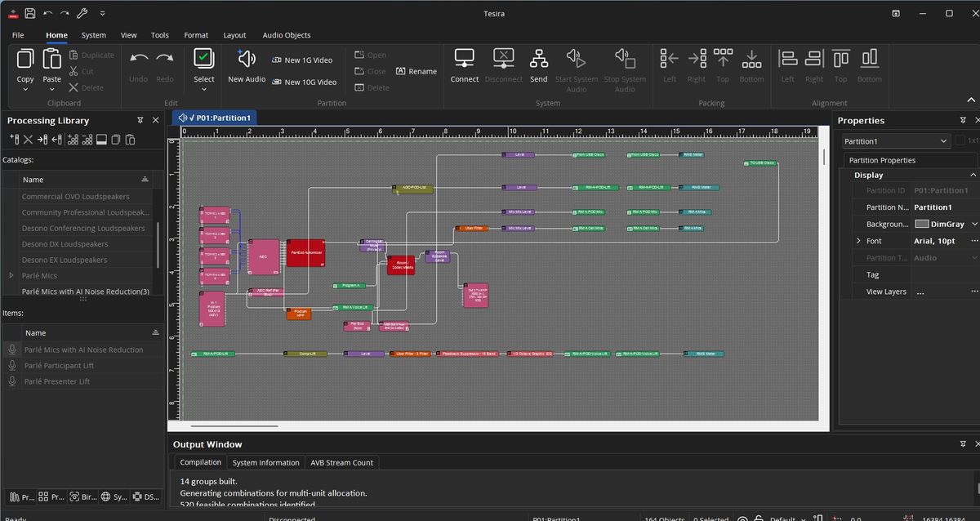This screenshot has height=521, width=980.
Task: Click the save icon in title bar
Action: pos(29,13)
